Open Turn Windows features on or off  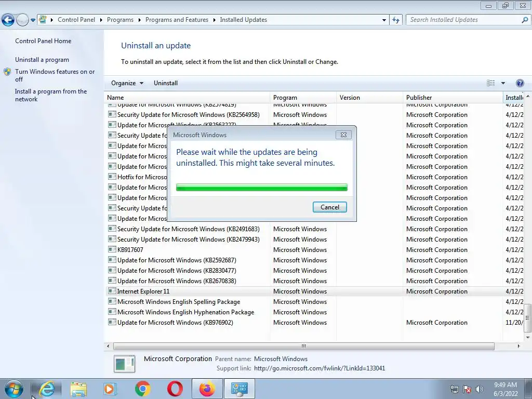click(x=55, y=75)
